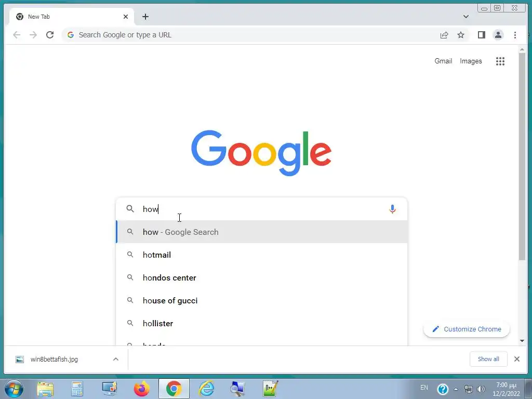The height and width of the screenshot is (399, 532).
Task: Open Windows Explorer from taskbar
Action: [45, 389]
